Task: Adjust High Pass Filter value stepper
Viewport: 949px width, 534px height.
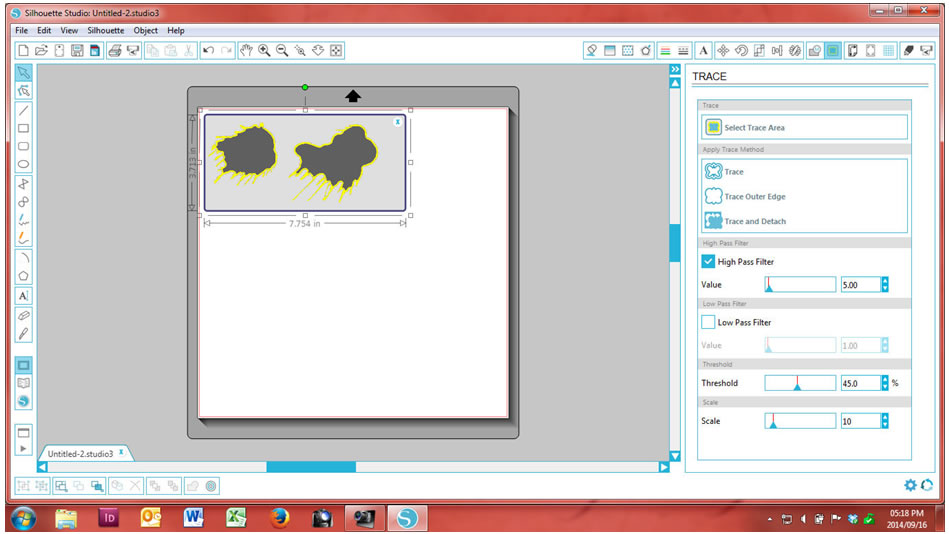Action: click(x=885, y=284)
